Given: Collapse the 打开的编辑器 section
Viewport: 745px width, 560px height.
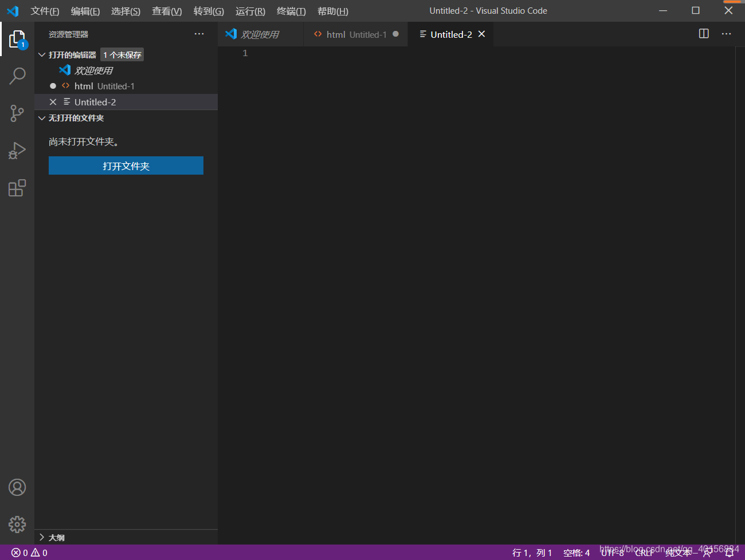Looking at the screenshot, I should click(x=42, y=55).
